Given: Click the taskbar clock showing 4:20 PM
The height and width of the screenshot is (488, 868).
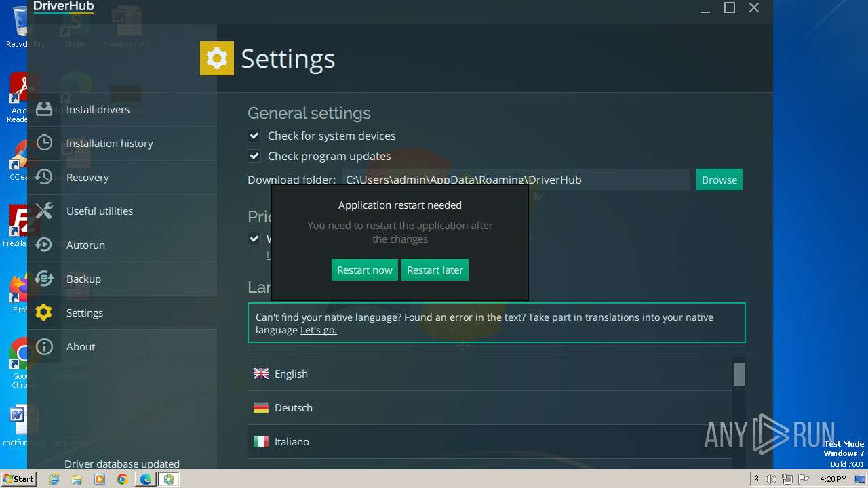Looking at the screenshot, I should [833, 479].
